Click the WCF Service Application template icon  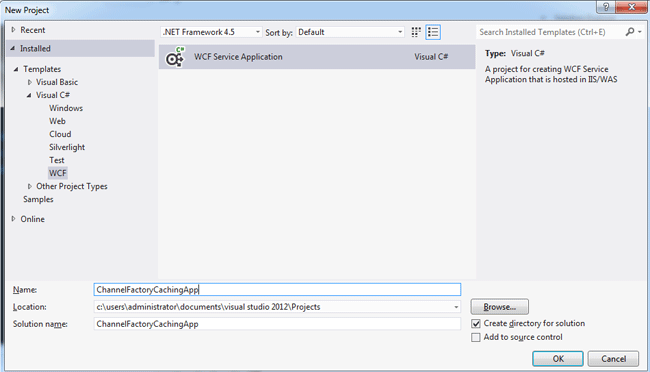click(x=175, y=57)
